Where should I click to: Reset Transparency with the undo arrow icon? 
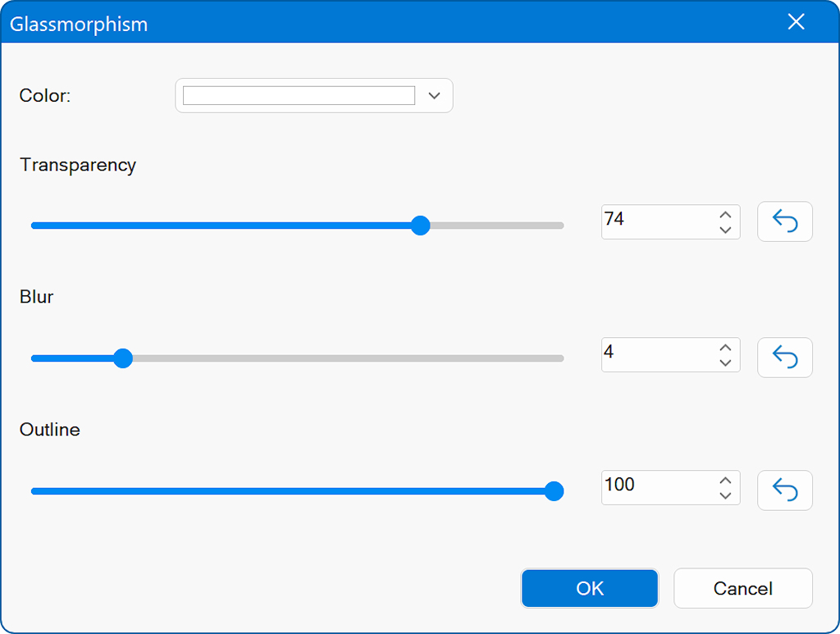[x=784, y=221]
